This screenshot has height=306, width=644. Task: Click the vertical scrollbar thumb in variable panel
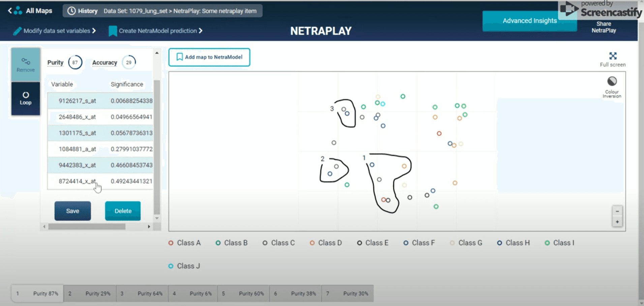click(157, 147)
